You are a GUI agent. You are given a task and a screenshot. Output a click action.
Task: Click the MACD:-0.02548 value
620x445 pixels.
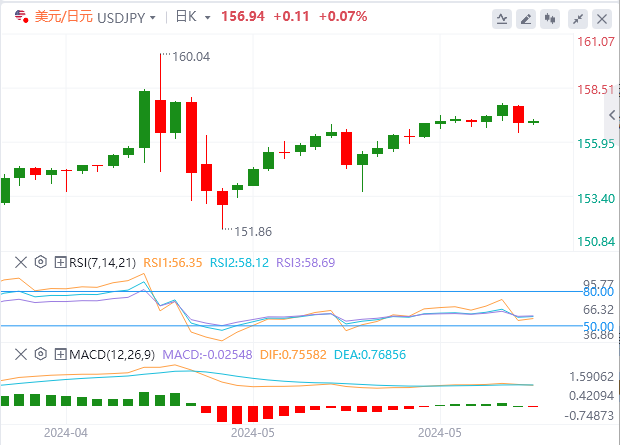[x=207, y=355]
